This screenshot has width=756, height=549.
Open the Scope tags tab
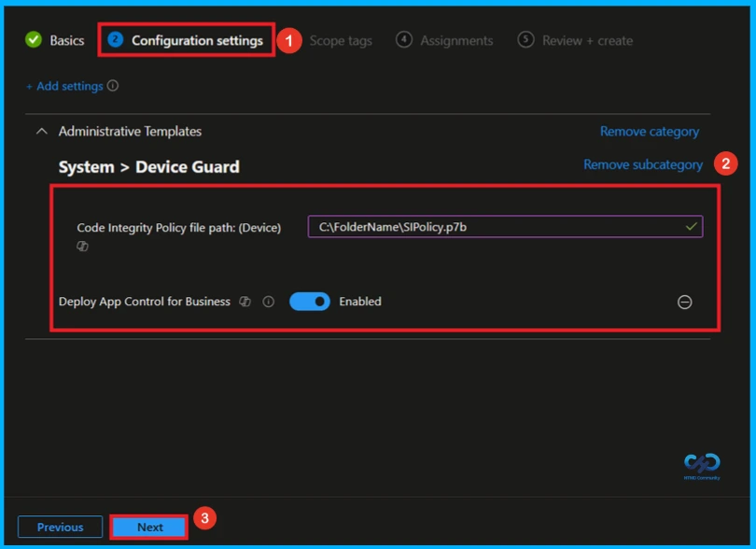click(x=341, y=41)
